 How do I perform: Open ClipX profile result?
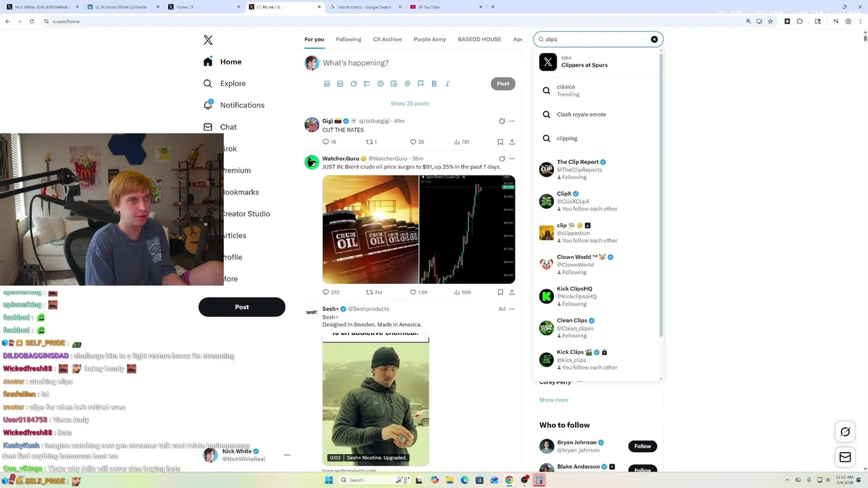(596, 201)
